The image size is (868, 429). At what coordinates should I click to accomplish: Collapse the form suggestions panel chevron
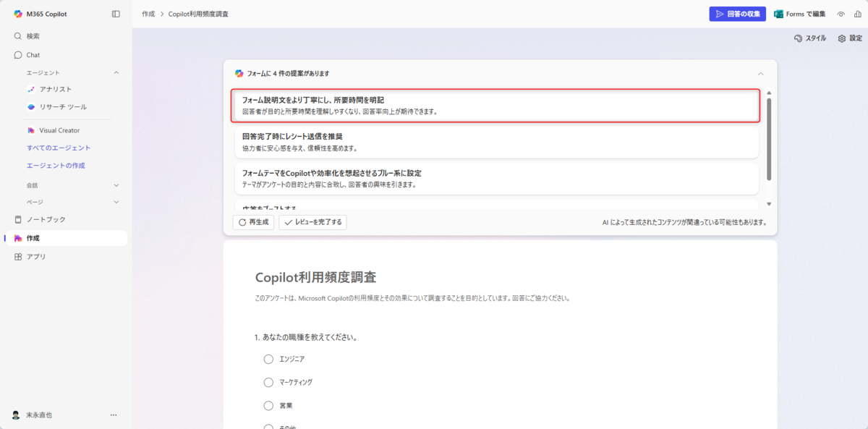point(760,73)
